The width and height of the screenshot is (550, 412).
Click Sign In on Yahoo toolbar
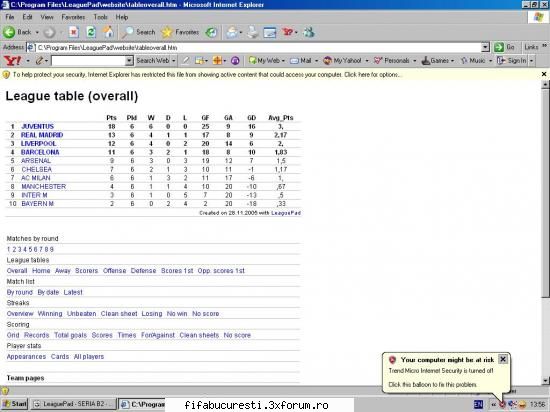(x=511, y=61)
